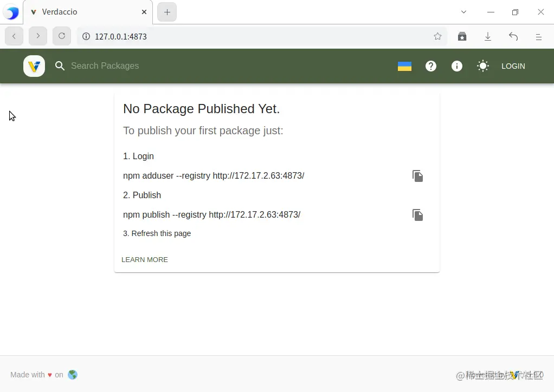The width and height of the screenshot is (554, 392).
Task: Click the search magnifier icon
Action: (x=60, y=66)
